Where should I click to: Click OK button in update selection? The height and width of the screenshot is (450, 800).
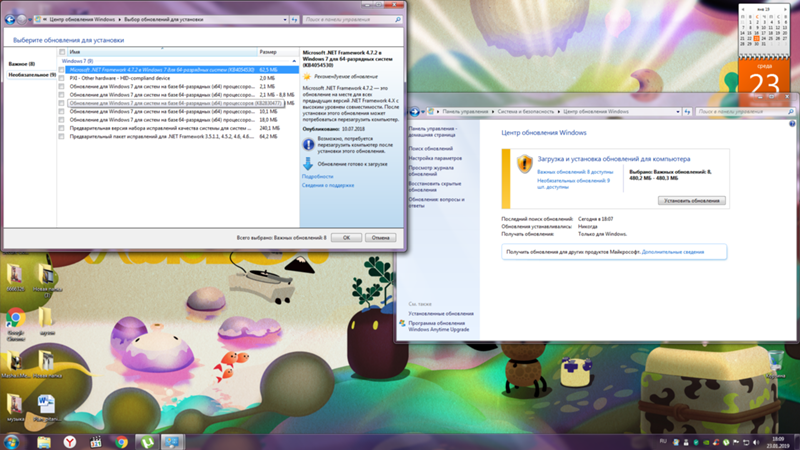coord(346,238)
